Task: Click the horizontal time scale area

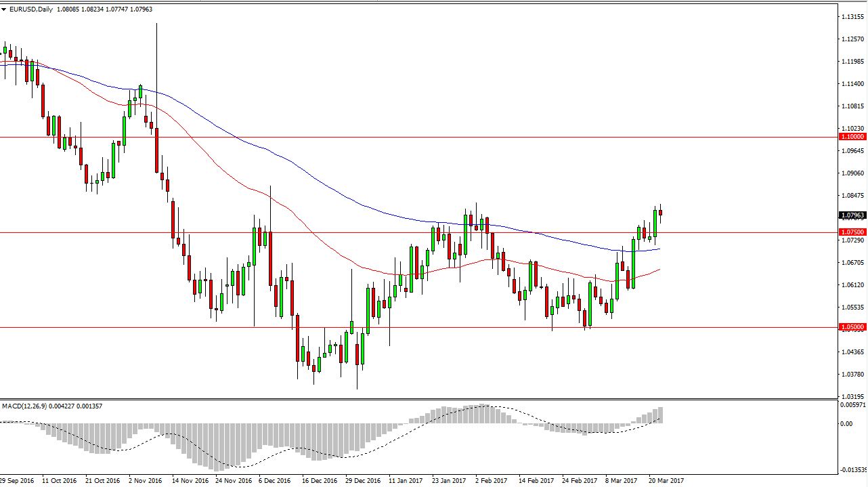Action: pos(406,480)
